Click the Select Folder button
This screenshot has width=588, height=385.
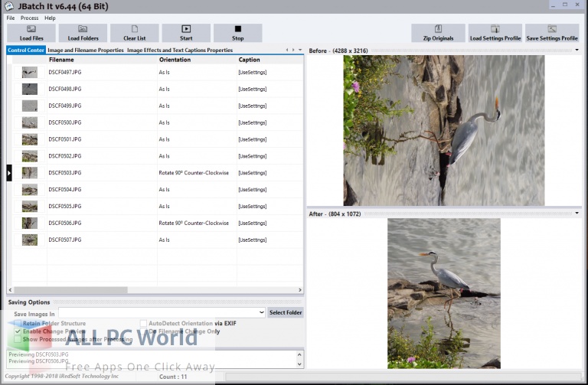click(286, 312)
